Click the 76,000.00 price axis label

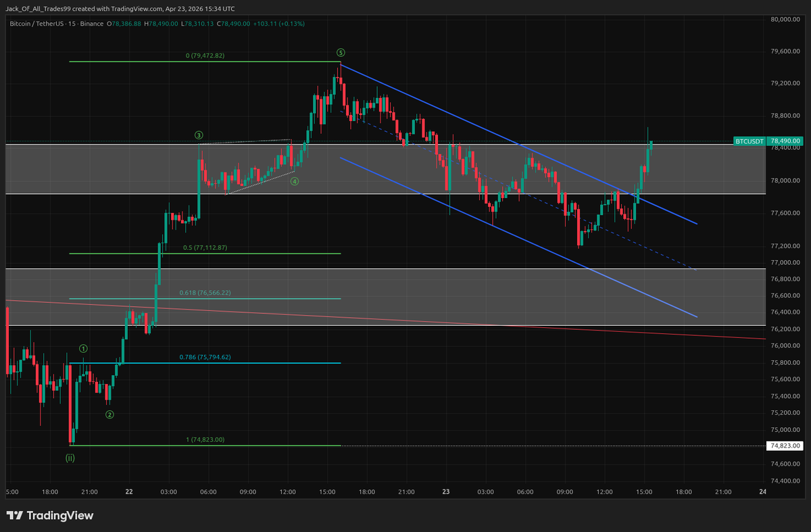786,346
